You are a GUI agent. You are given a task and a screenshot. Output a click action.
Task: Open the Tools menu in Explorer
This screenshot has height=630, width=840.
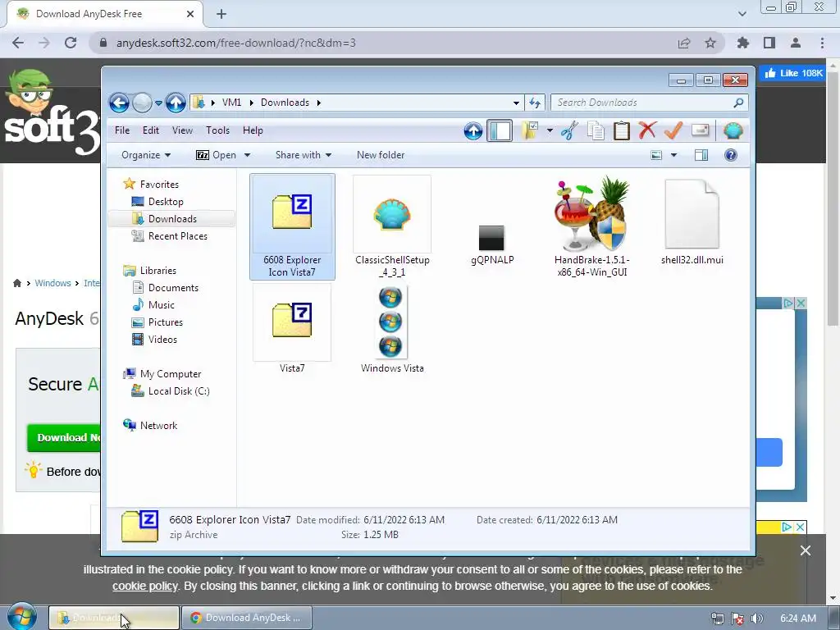coord(217,130)
